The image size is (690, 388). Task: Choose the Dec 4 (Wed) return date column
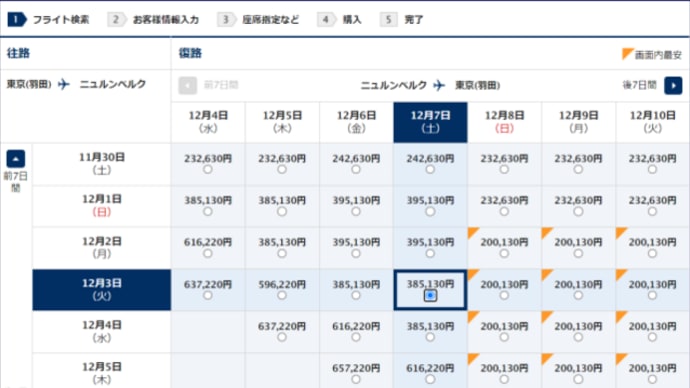click(x=208, y=122)
